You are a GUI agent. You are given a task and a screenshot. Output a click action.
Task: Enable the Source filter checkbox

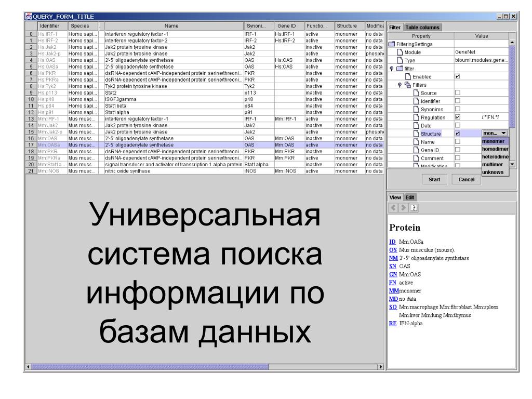tap(457, 92)
